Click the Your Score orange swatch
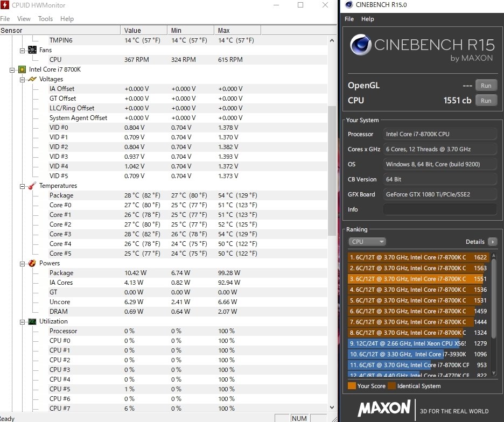The width and height of the screenshot is (504, 422). coord(352,386)
